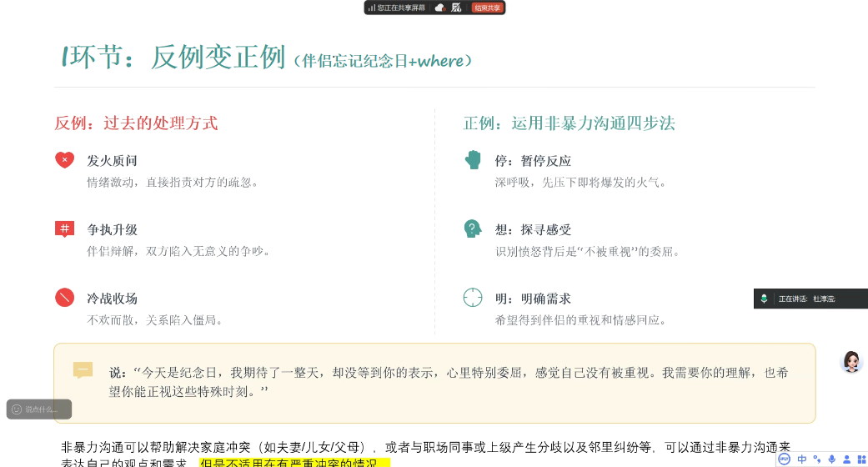
Task: Click the smiley emoji icon in chat box
Action: (17, 409)
